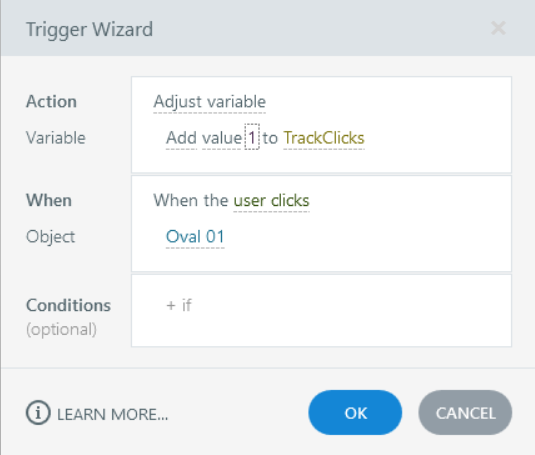
Task: Click the CANCEL button
Action: pyautogui.click(x=465, y=413)
